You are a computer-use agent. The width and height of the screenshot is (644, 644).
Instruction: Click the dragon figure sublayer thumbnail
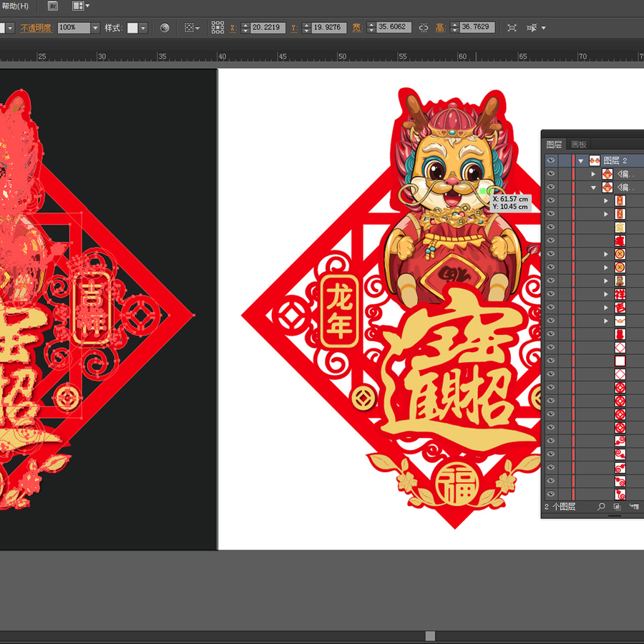[620, 280]
